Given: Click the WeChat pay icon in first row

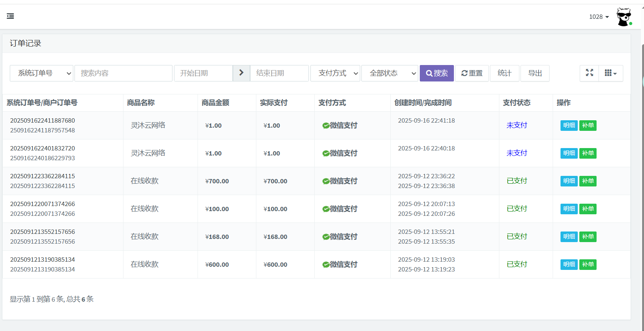Looking at the screenshot, I should [326, 125].
